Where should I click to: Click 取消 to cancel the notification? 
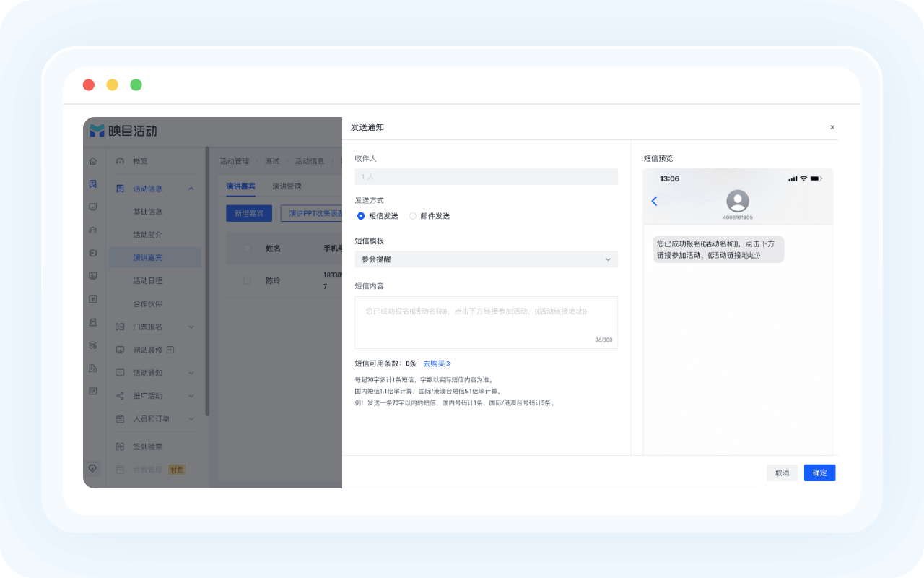click(x=782, y=473)
